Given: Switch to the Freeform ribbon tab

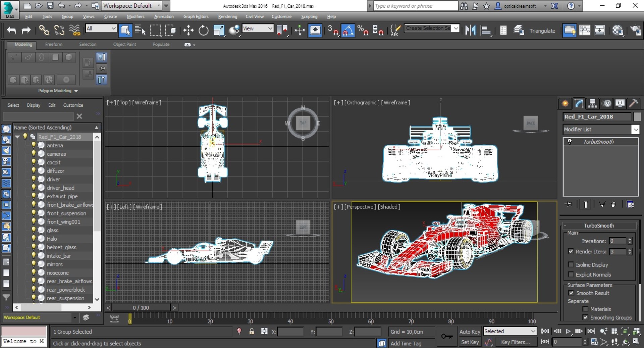Looking at the screenshot, I should tap(54, 44).
